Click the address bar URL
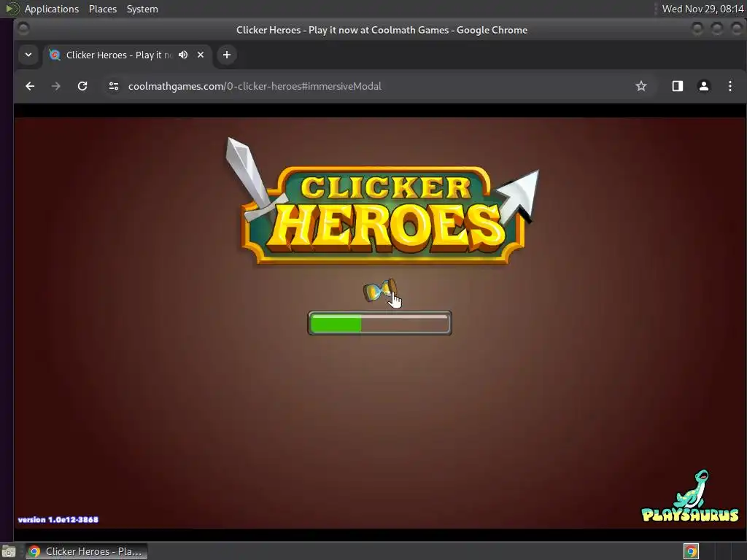This screenshot has height=560, width=747. [255, 86]
